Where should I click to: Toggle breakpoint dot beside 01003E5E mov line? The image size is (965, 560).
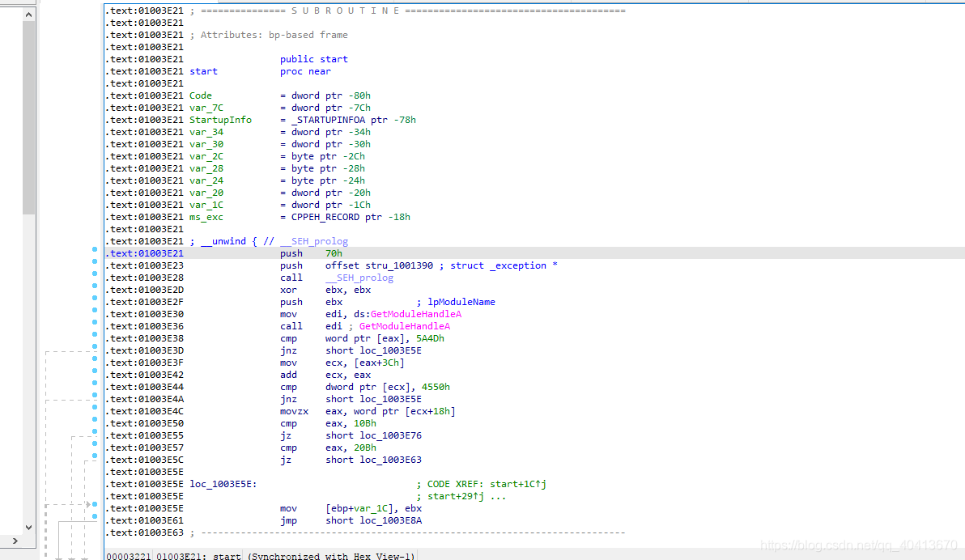[x=95, y=504]
